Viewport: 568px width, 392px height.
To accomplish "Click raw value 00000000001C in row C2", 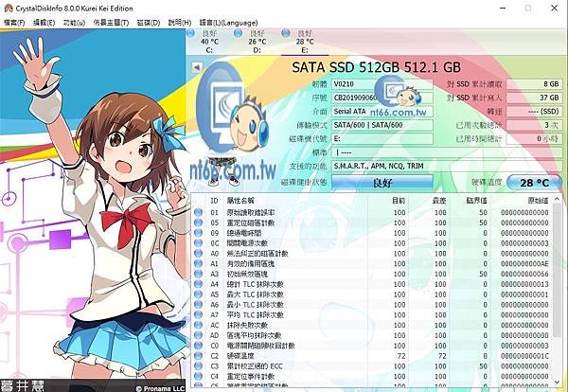I will 524,356.
